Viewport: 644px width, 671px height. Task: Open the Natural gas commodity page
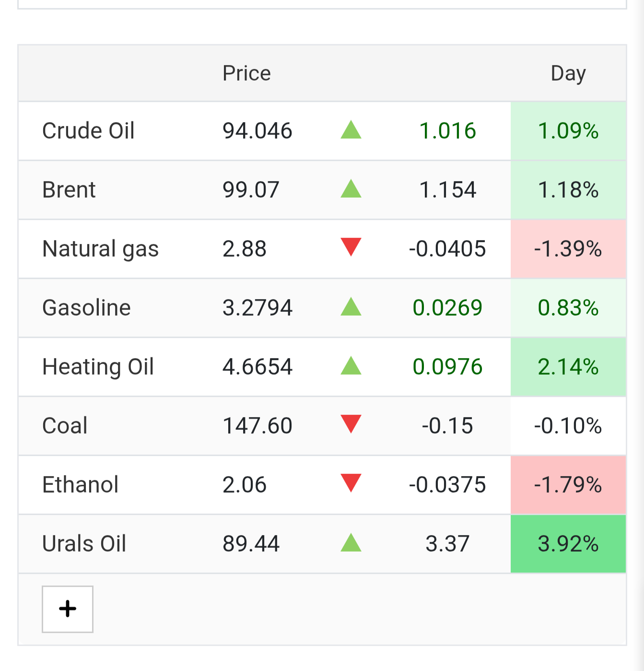(100, 249)
